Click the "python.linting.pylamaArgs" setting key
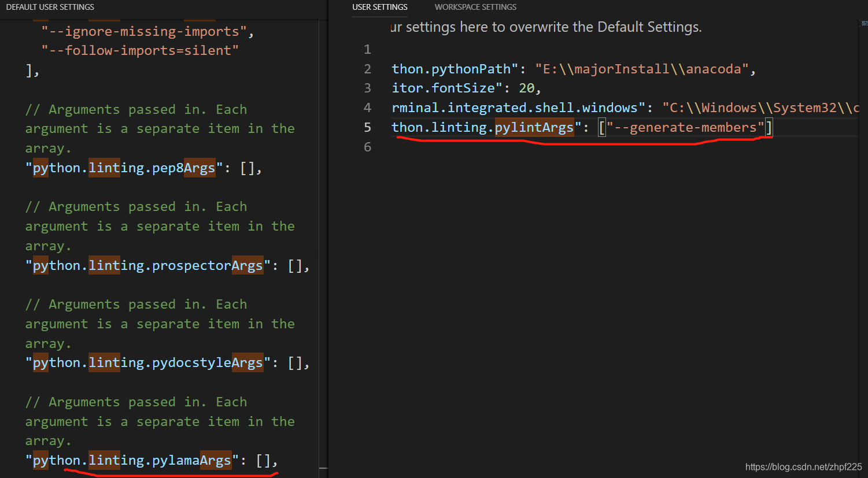Screen dimensions: 868x478 [132, 461]
